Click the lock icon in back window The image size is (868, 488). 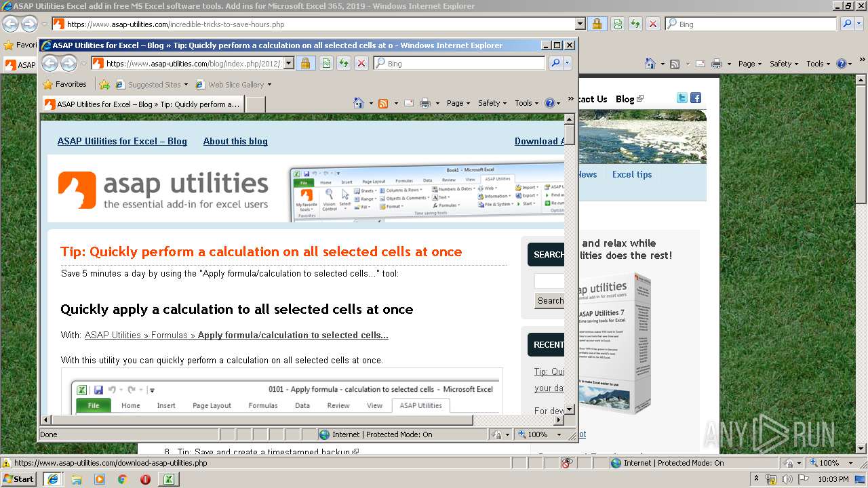(597, 24)
